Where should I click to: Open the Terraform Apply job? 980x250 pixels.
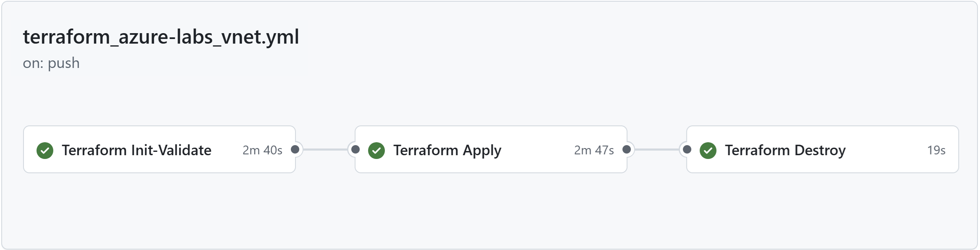(447, 150)
